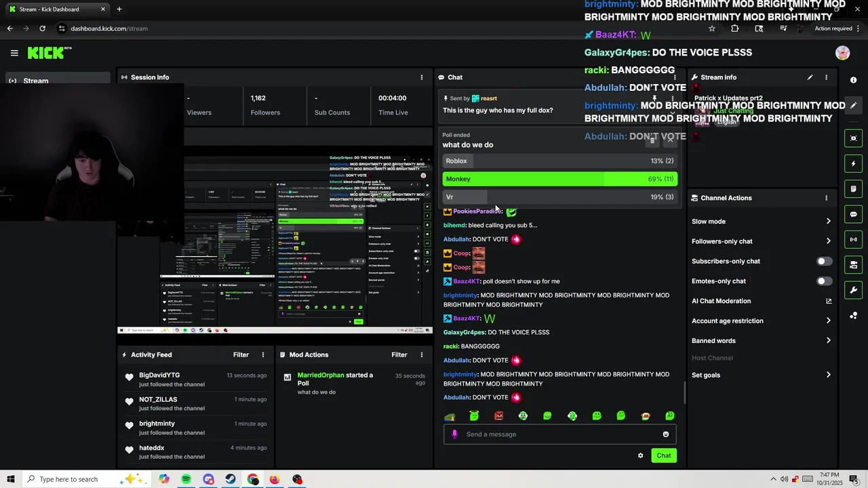The height and width of the screenshot is (488, 868).
Task: Click the wrench sidebar icon
Action: click(x=853, y=290)
